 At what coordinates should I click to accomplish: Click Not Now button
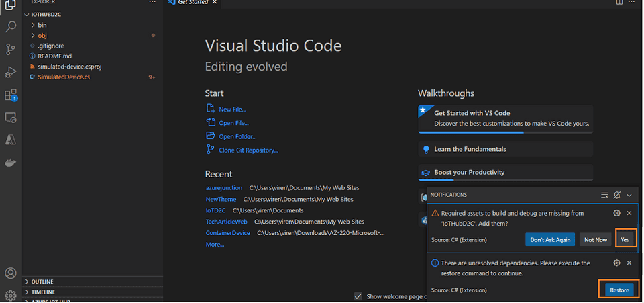(596, 239)
